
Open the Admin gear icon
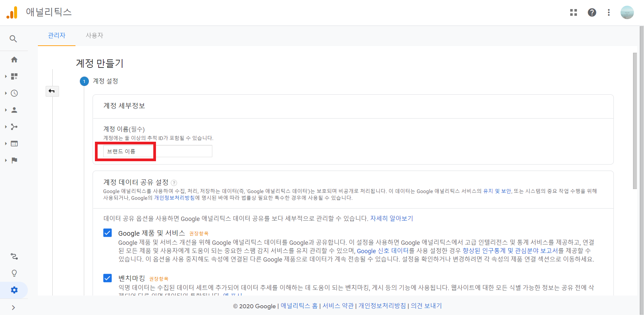[x=14, y=290]
